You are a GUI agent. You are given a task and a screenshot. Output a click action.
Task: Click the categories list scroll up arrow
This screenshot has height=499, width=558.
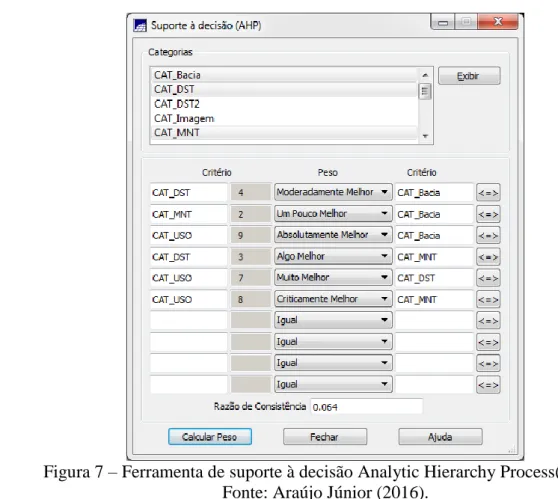pyautogui.click(x=425, y=75)
